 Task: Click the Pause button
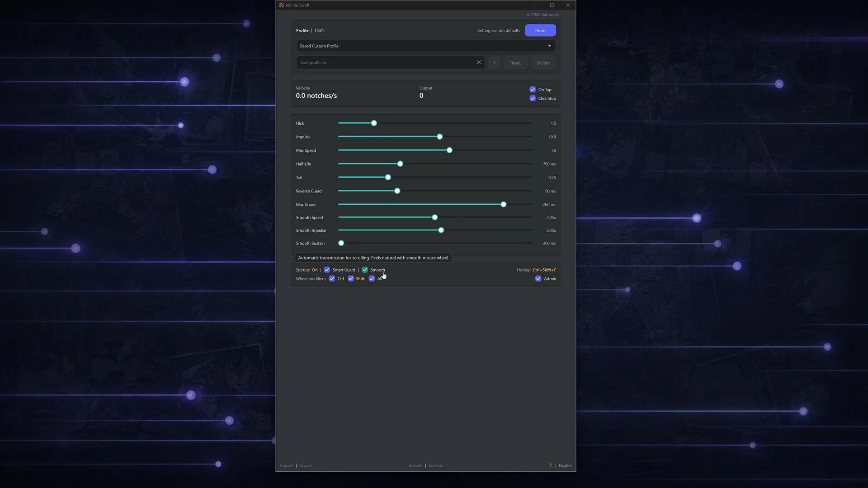[x=540, y=30]
